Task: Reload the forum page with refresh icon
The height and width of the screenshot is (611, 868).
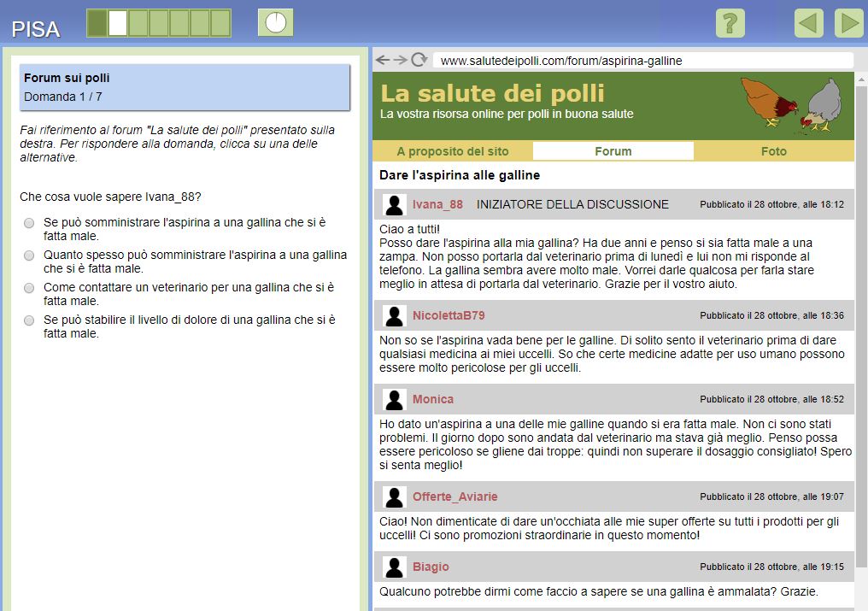Action: click(419, 60)
